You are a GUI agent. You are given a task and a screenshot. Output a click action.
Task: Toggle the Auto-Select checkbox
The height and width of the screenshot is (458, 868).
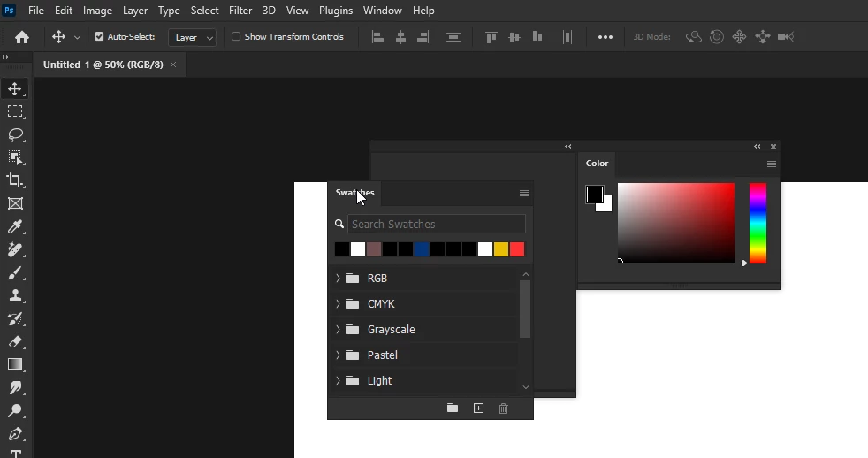99,36
